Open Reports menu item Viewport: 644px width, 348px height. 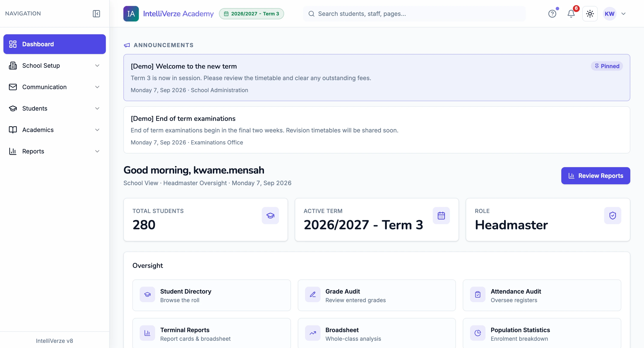54,151
